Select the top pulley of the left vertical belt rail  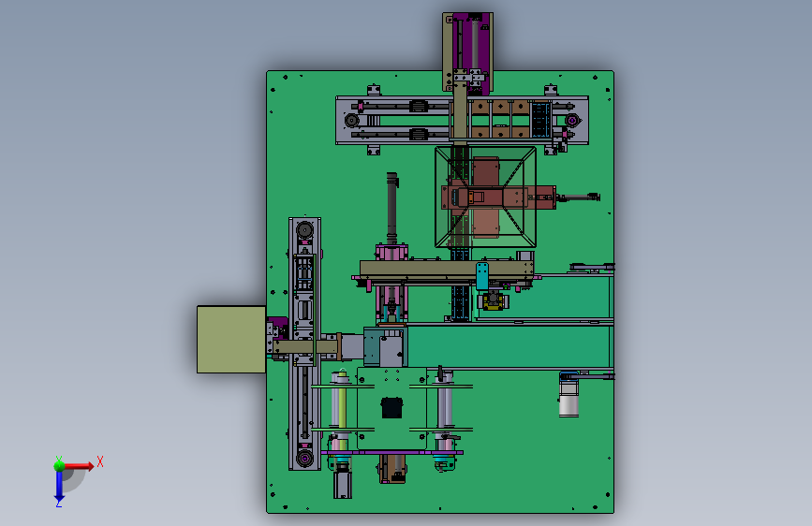click(x=304, y=230)
